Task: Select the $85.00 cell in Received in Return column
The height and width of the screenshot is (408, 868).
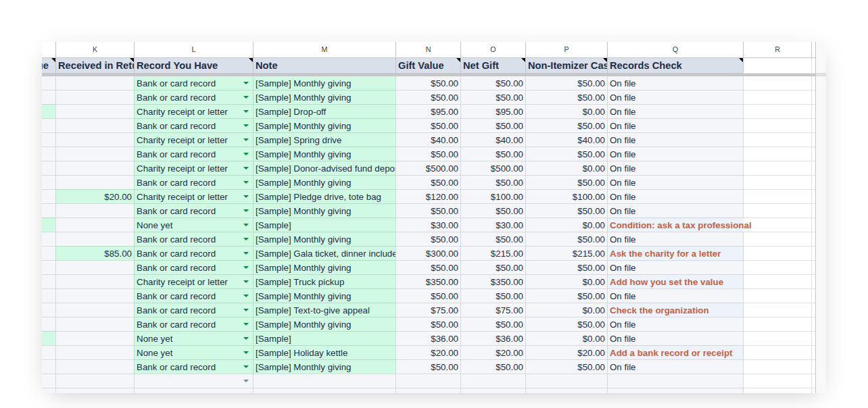Action: point(95,254)
